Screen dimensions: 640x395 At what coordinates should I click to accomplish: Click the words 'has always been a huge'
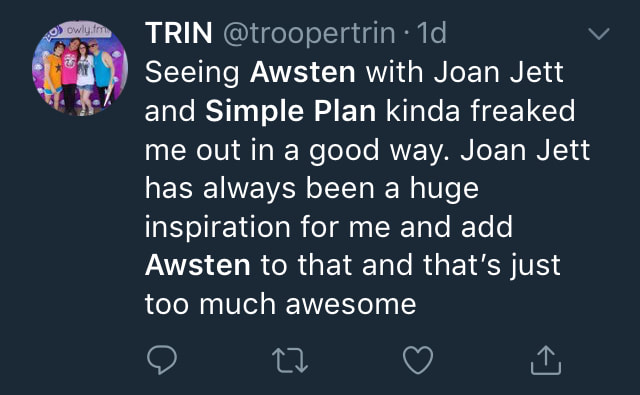coord(312,189)
